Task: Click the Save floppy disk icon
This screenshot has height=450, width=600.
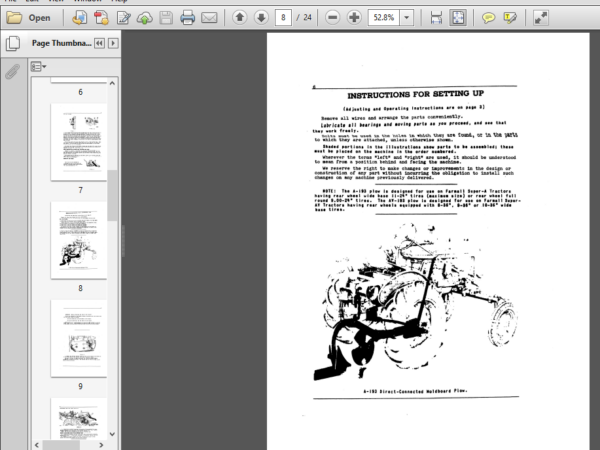Action: click(166, 18)
